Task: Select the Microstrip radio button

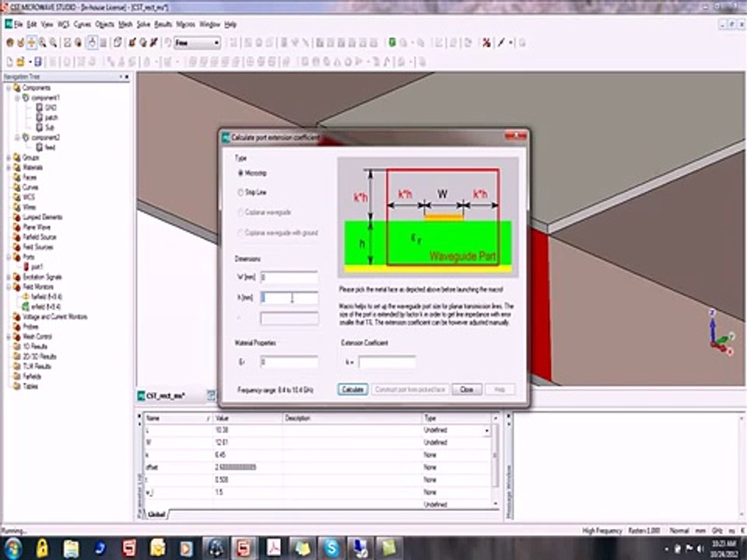Action: [x=241, y=173]
